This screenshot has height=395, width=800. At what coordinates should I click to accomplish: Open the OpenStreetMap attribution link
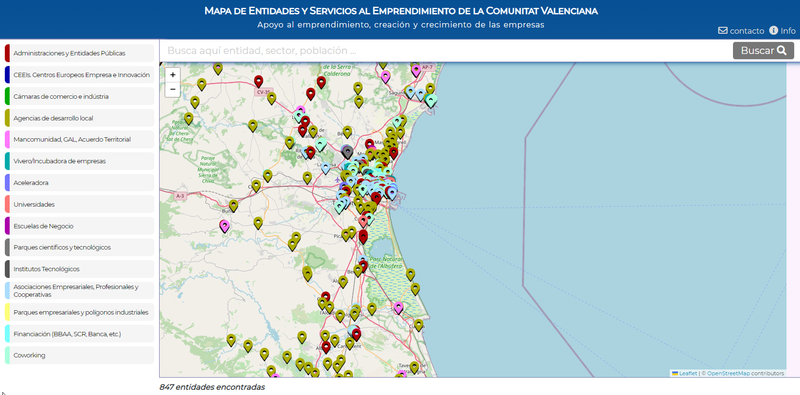[728, 374]
